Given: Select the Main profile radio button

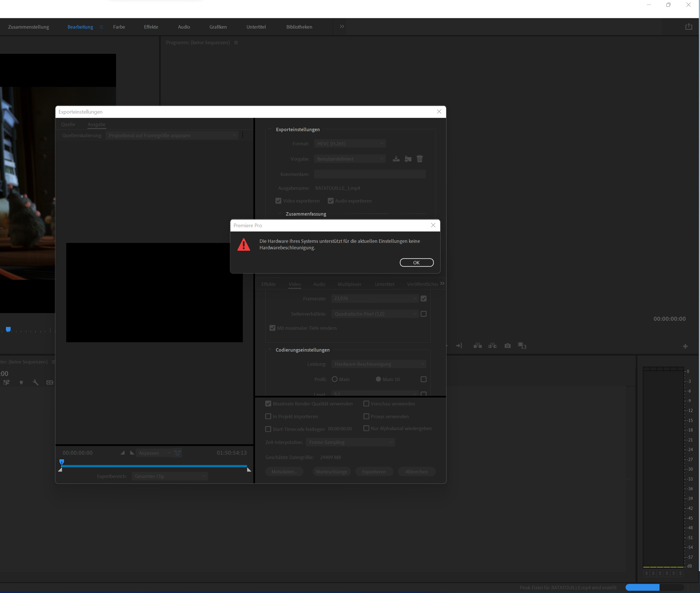Looking at the screenshot, I should [335, 379].
